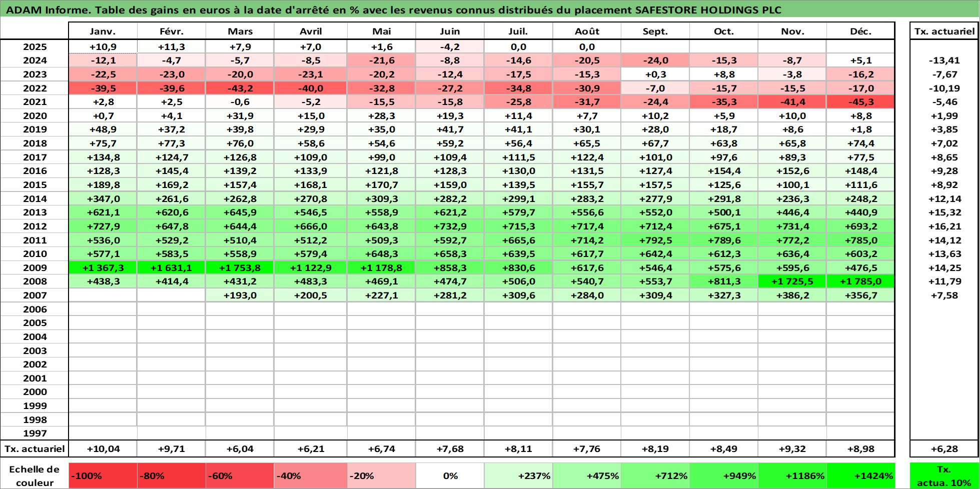Viewport: 980px width, 489px height.
Task: Select the Juin column header
Action: point(450,31)
